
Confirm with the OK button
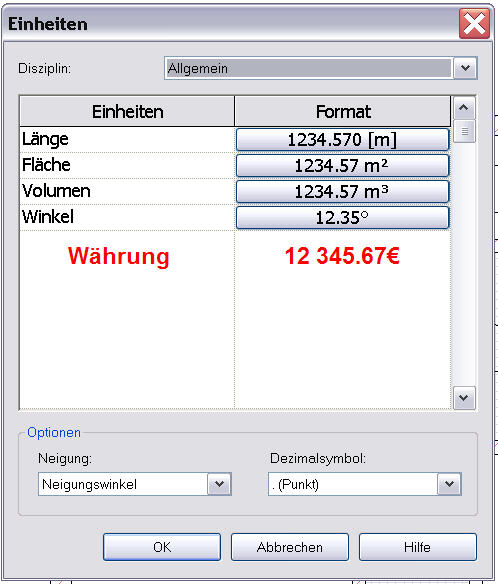[x=162, y=547]
